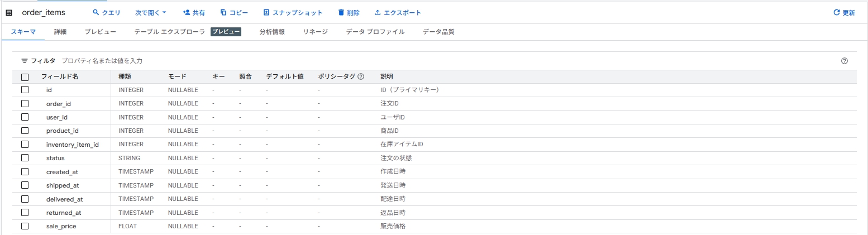Go to the リネージ tab
Image resolution: width=868 pixels, height=235 pixels.
315,32
